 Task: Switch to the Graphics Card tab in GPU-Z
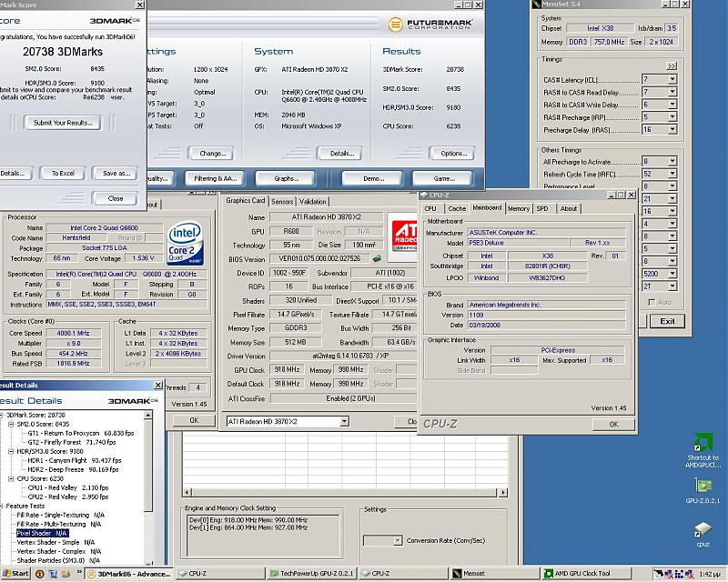click(x=245, y=200)
